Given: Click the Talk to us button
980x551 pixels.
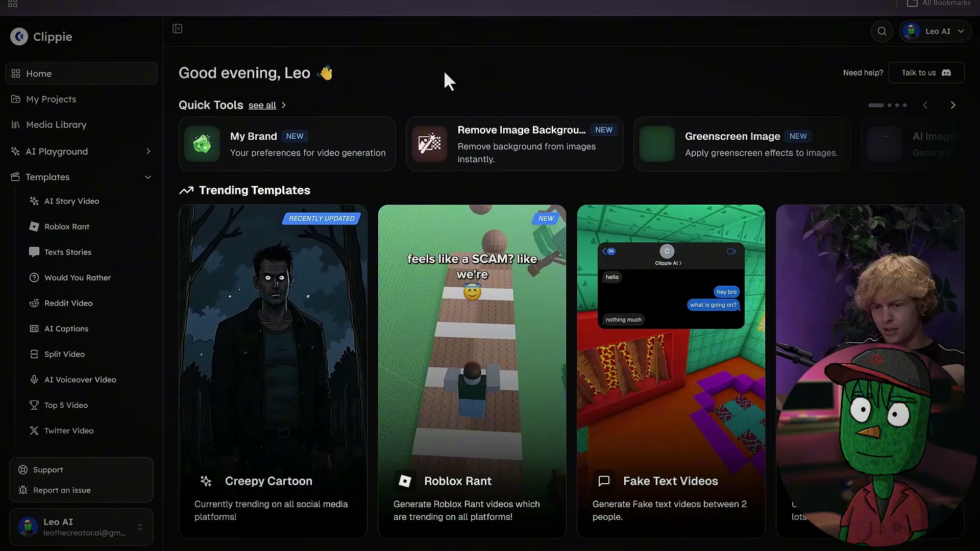Looking at the screenshot, I should click(x=926, y=73).
